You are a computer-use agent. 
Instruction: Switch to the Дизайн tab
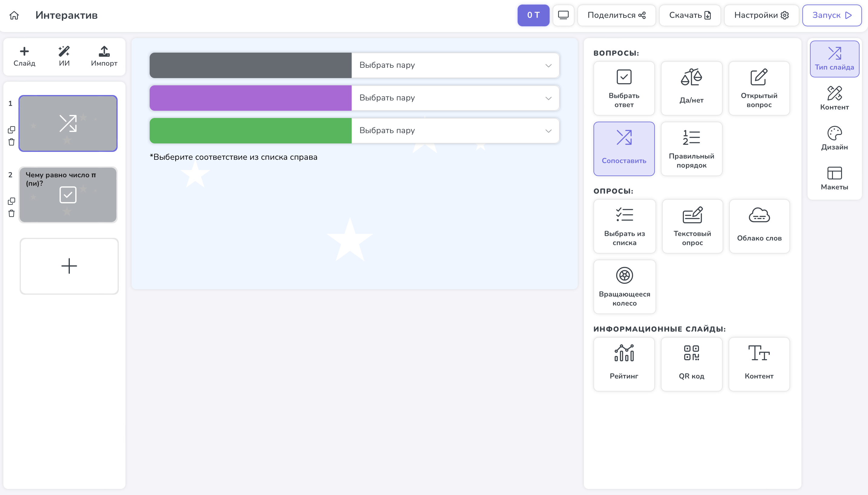click(834, 138)
